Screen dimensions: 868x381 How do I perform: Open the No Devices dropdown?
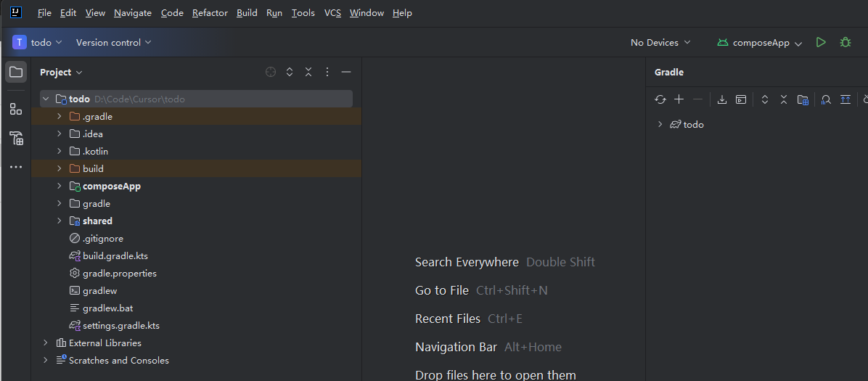(660, 43)
